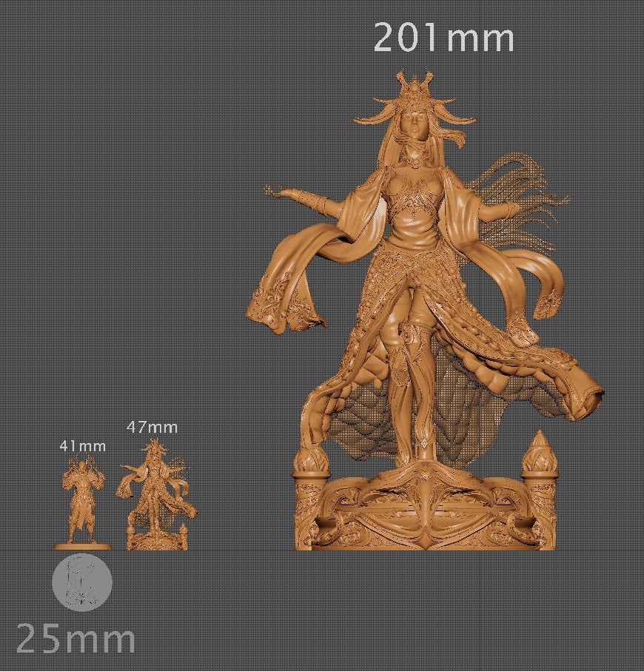
Task: Expand the 41mm size label
Action: click(83, 446)
